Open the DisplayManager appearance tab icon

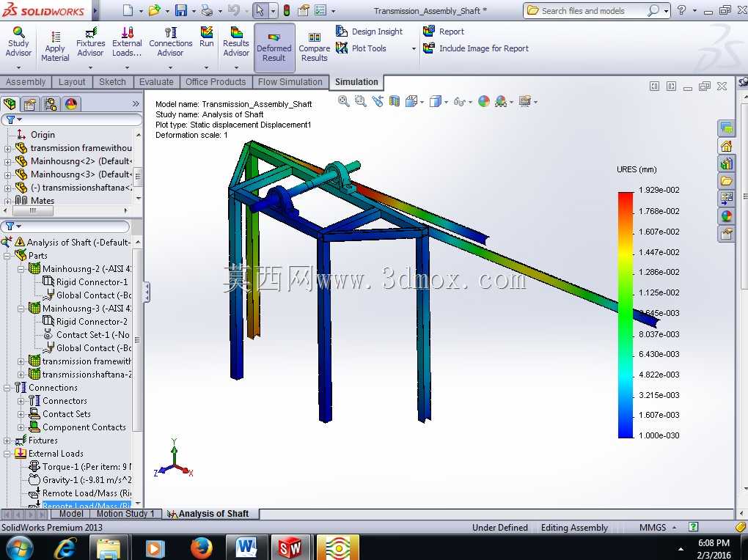pos(71,104)
